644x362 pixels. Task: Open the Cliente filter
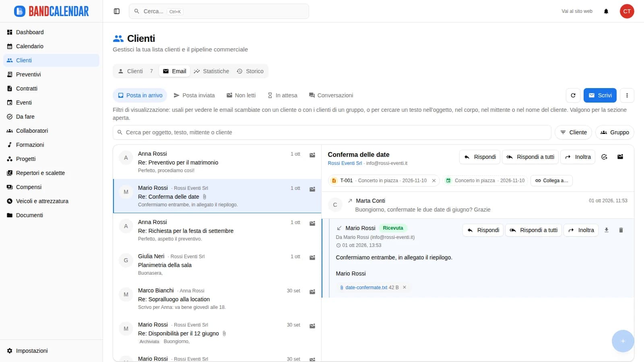pos(573,132)
